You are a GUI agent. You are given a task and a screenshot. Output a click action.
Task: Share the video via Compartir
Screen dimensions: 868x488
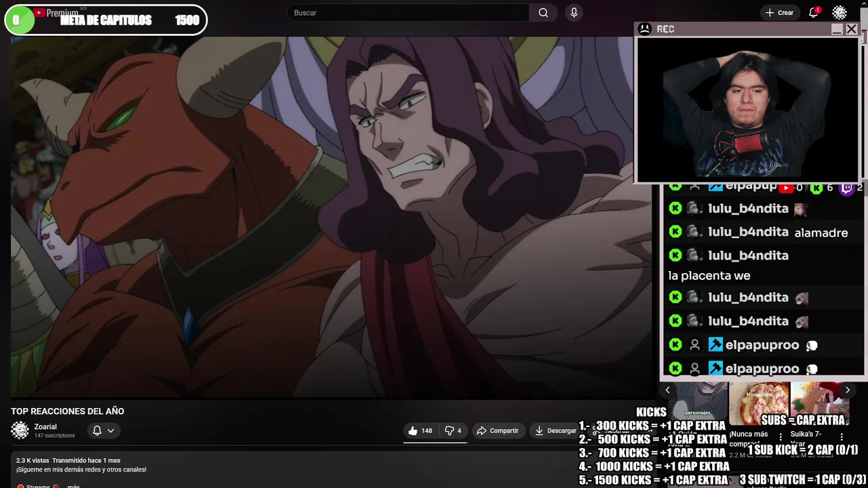click(x=497, y=430)
